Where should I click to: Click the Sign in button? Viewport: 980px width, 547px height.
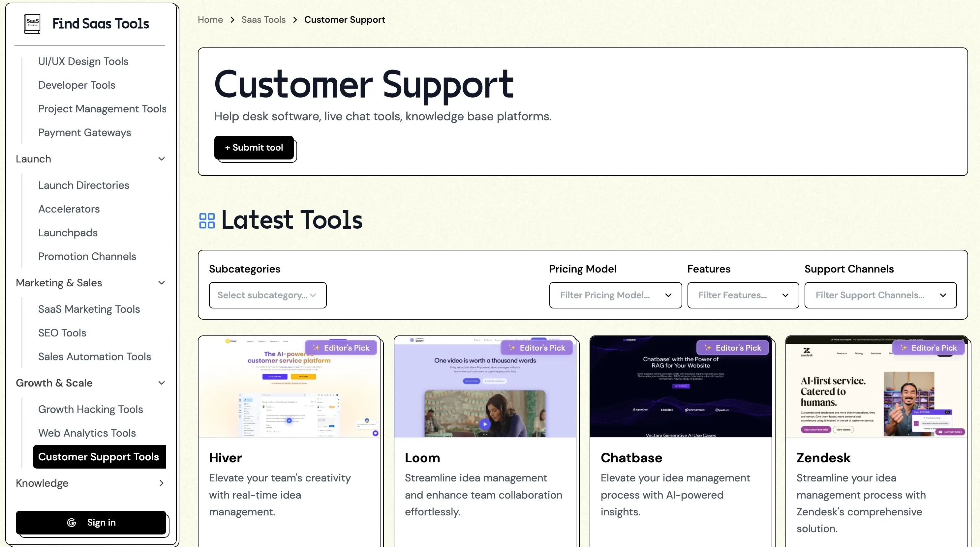coord(91,523)
